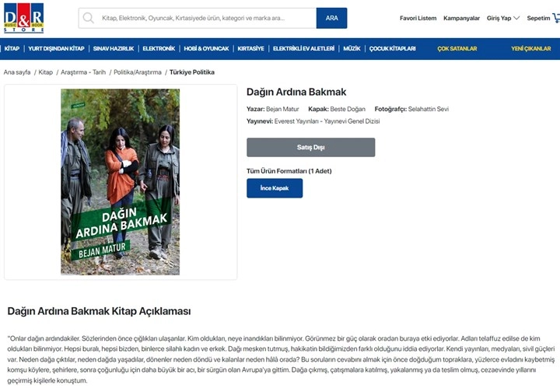Open the SINAV HAZIRLIK menu
This screenshot has height=392, width=560.
click(x=114, y=48)
